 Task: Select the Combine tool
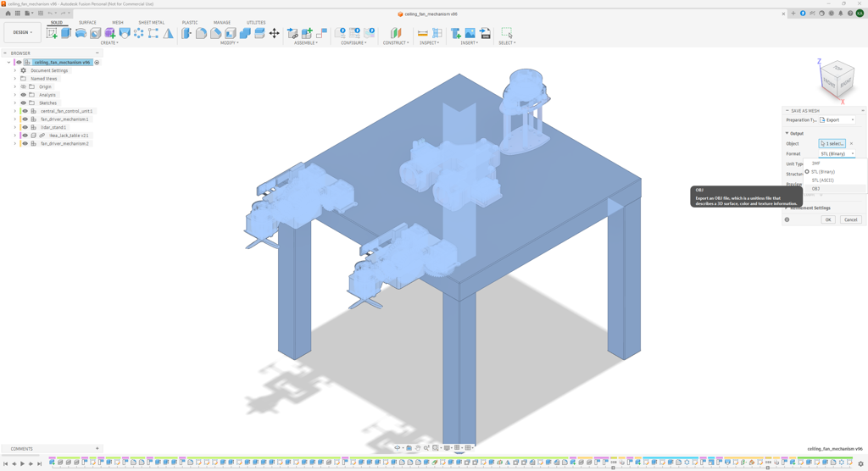coord(245,33)
